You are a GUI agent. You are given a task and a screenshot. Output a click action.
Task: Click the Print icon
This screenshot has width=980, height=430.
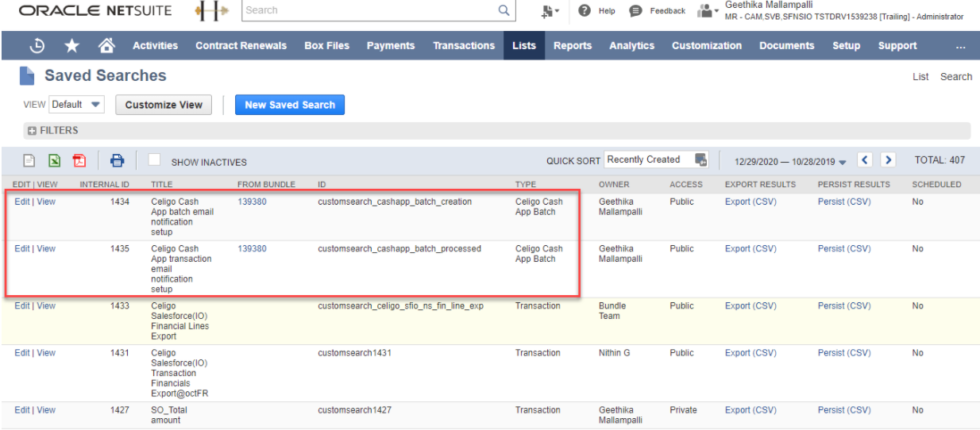point(117,160)
